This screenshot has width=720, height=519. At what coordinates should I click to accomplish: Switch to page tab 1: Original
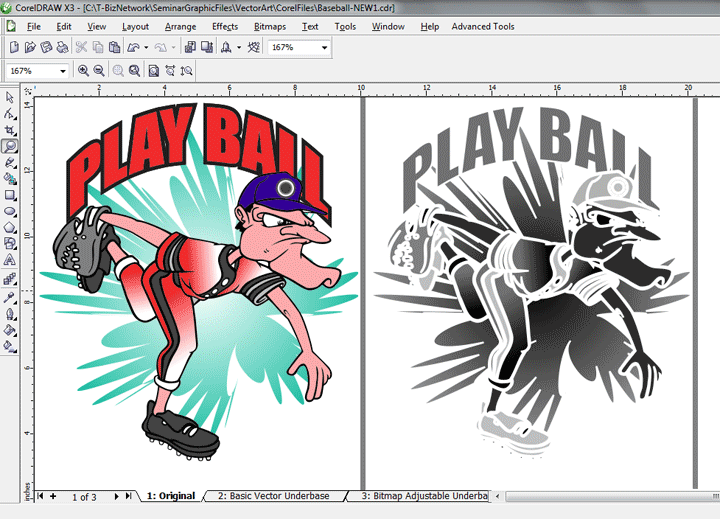[171, 496]
